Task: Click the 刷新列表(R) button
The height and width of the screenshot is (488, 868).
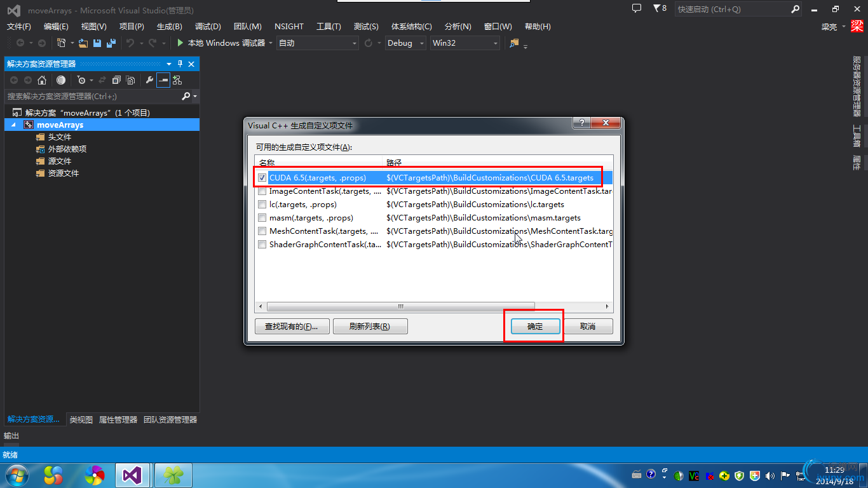Action: point(370,326)
